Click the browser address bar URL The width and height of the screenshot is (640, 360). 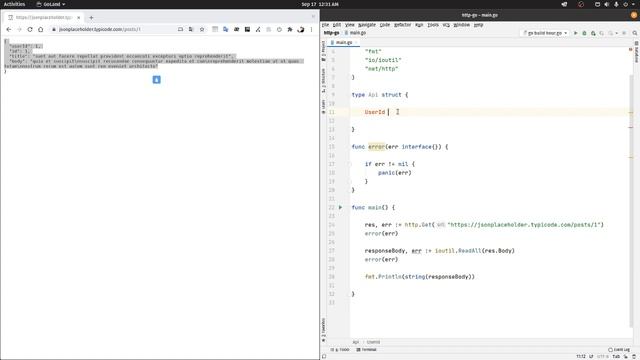(100, 29)
